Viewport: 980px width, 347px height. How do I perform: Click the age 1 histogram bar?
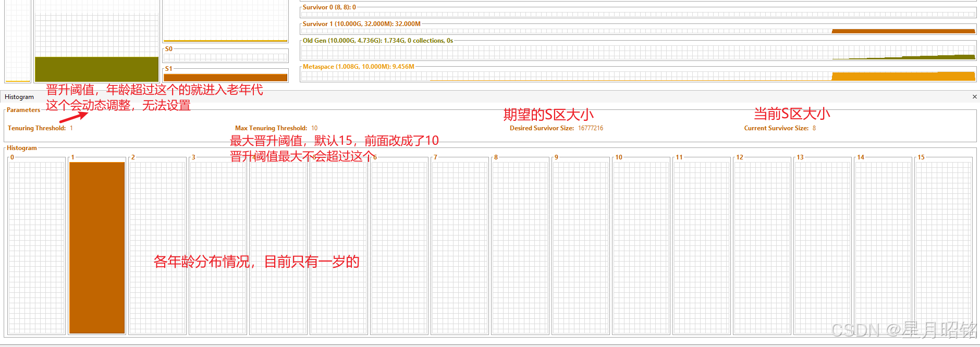pos(97,247)
